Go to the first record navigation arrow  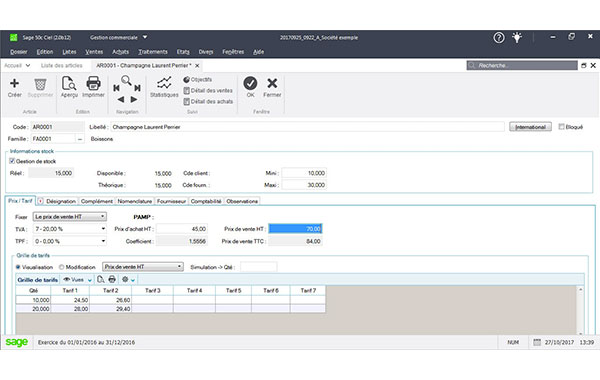(116, 88)
